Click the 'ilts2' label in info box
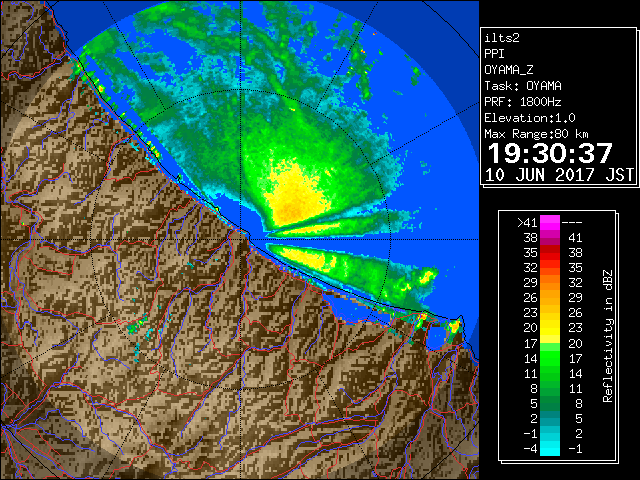The width and height of the screenshot is (640, 480). pyautogui.click(x=502, y=38)
